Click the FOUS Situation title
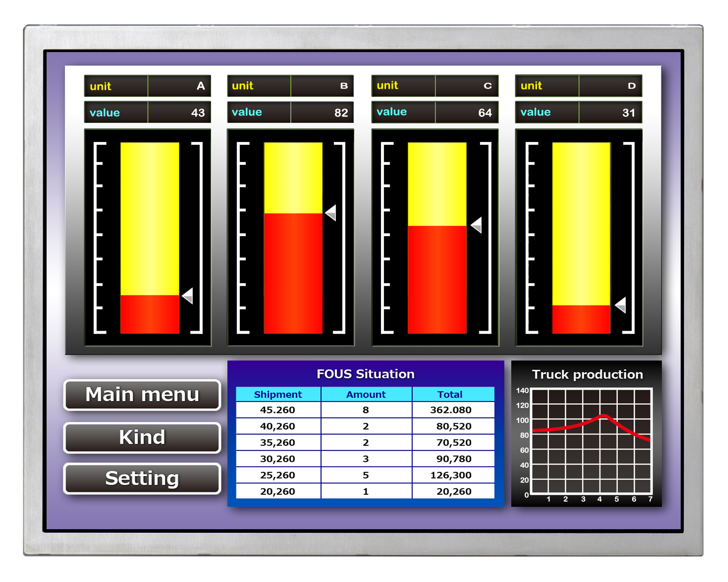This screenshot has width=728, height=582. (x=365, y=374)
